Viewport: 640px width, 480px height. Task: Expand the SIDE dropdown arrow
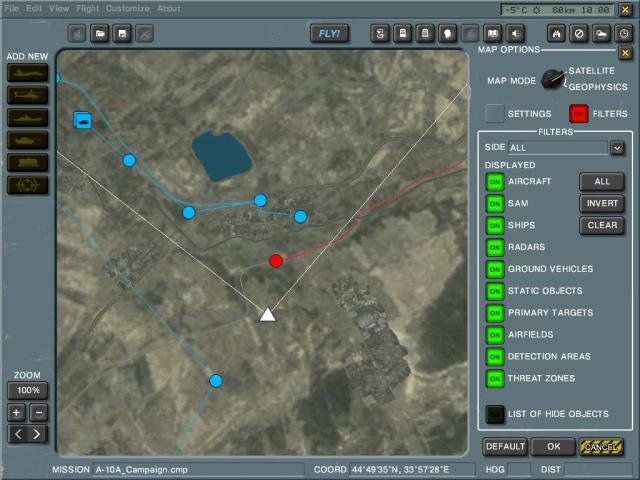[617, 148]
